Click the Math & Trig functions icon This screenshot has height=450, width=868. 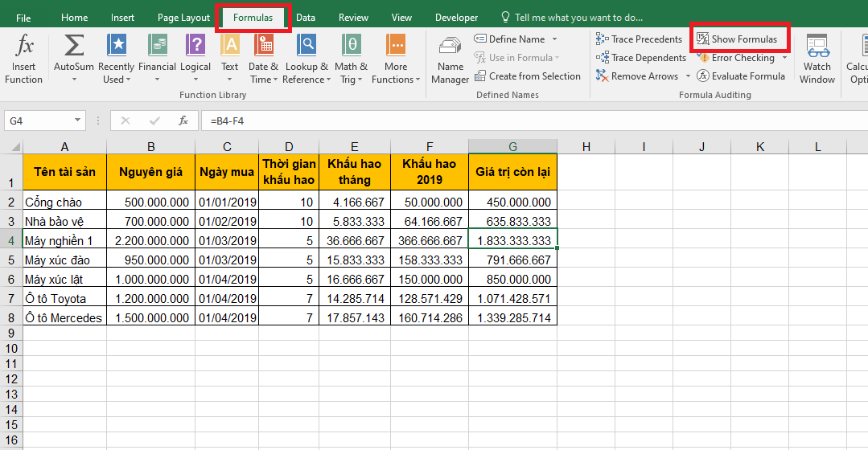pyautogui.click(x=351, y=45)
